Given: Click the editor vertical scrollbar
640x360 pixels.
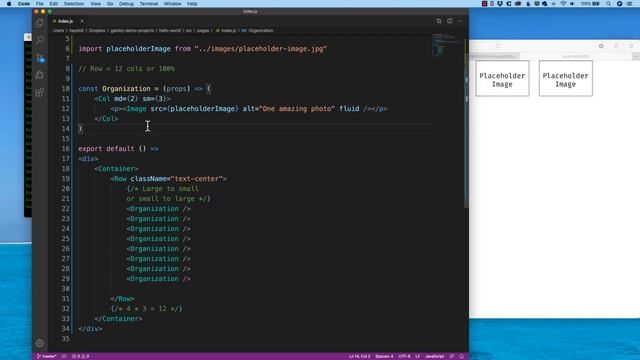Looking at the screenshot, I should coord(466,122).
